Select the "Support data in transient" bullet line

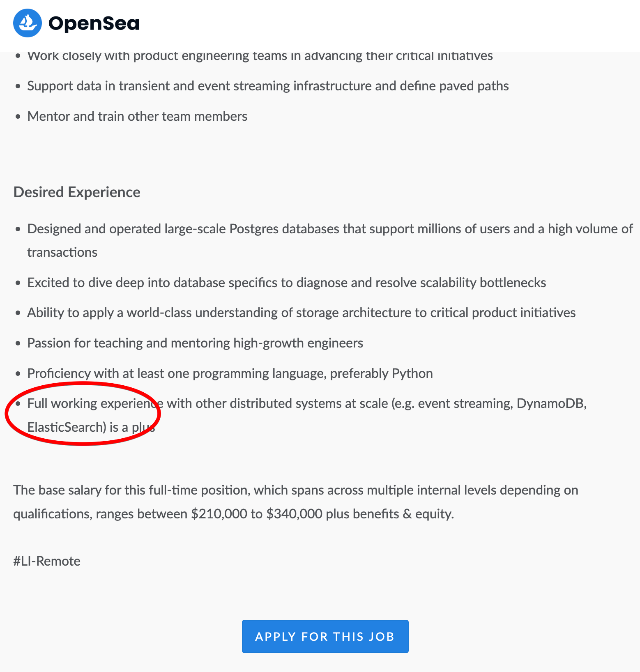[268, 86]
